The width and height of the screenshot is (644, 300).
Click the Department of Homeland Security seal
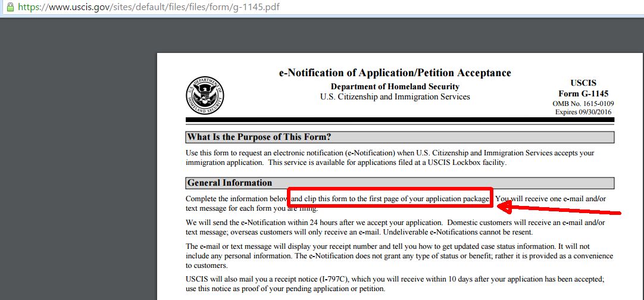pyautogui.click(x=205, y=95)
